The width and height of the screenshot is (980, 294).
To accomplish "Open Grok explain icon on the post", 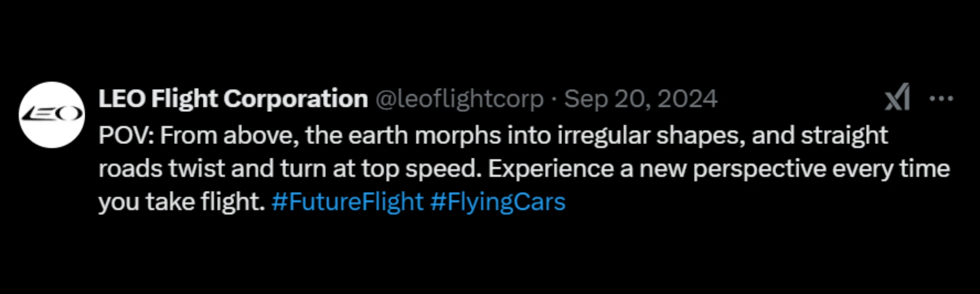I will (x=897, y=98).
